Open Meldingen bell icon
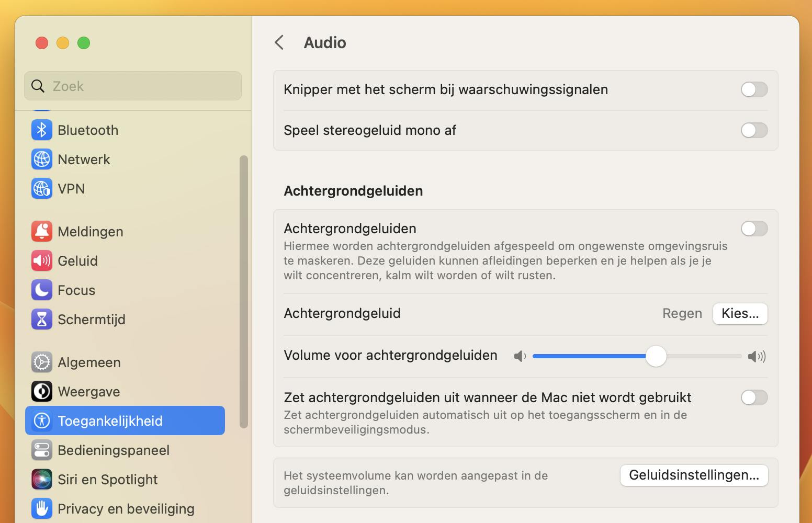The width and height of the screenshot is (812, 523). pyautogui.click(x=42, y=232)
